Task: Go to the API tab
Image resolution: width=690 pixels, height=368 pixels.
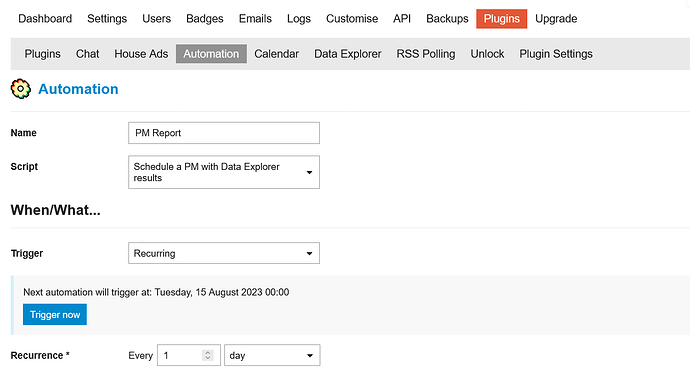Action: point(402,18)
